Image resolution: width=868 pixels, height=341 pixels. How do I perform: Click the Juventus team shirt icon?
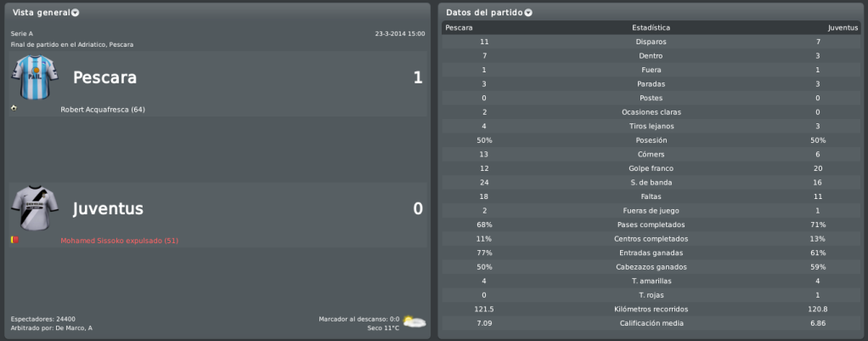[x=27, y=208]
